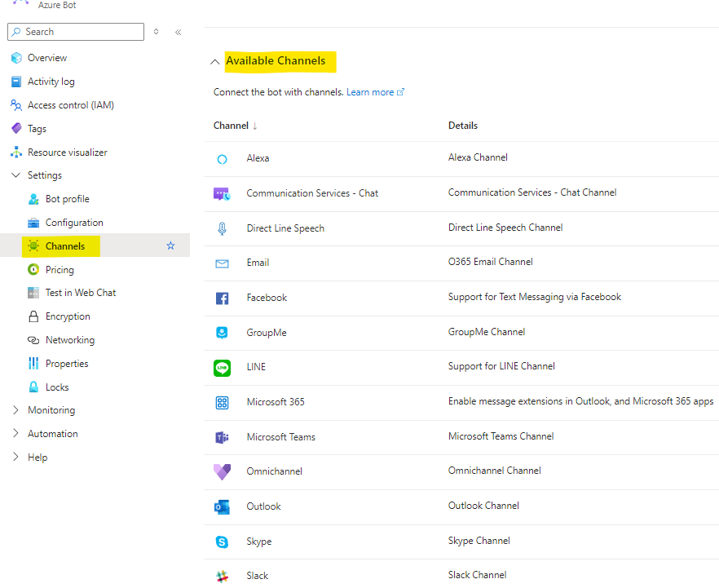This screenshot has width=719, height=588.
Task: Click the Networking link icon
Action: pos(33,340)
